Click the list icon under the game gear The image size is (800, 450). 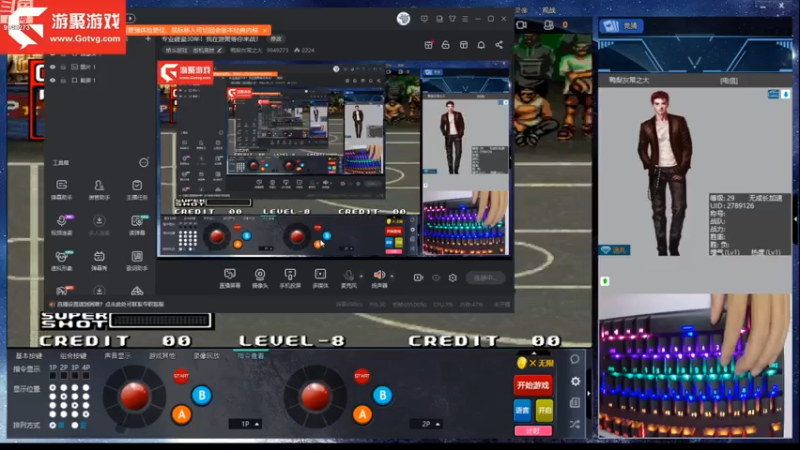coord(575,403)
